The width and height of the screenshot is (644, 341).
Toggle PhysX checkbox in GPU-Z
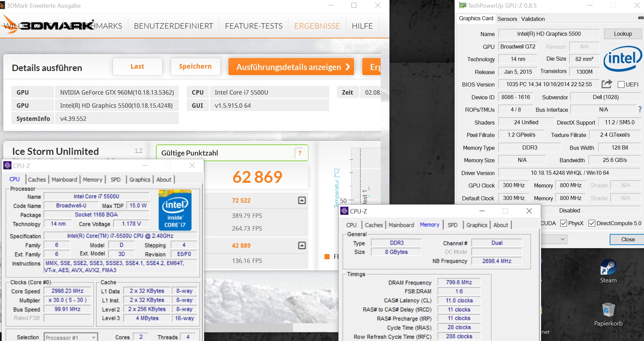(564, 223)
